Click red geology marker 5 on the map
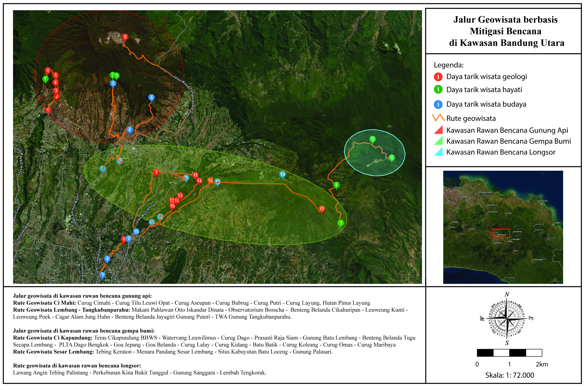This screenshot has width=588, height=390. click(56, 76)
